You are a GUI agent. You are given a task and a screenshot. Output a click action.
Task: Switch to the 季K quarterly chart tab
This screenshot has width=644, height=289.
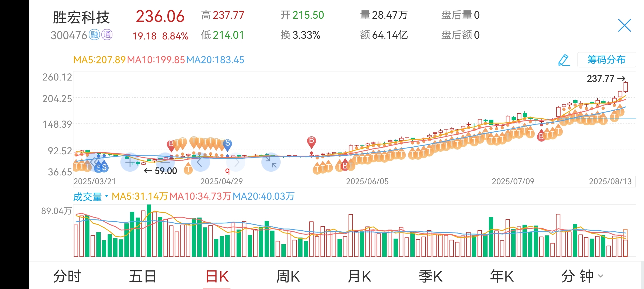pos(431,276)
